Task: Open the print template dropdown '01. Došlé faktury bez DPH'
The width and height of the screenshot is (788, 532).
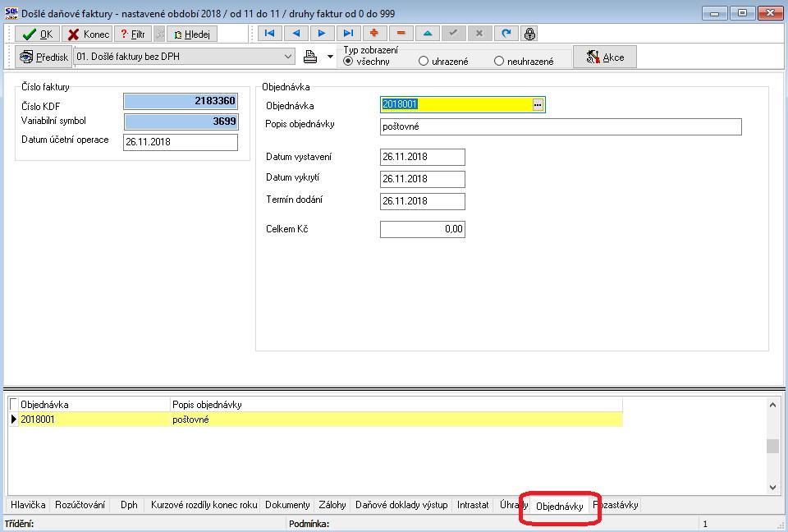Action: pos(185,57)
